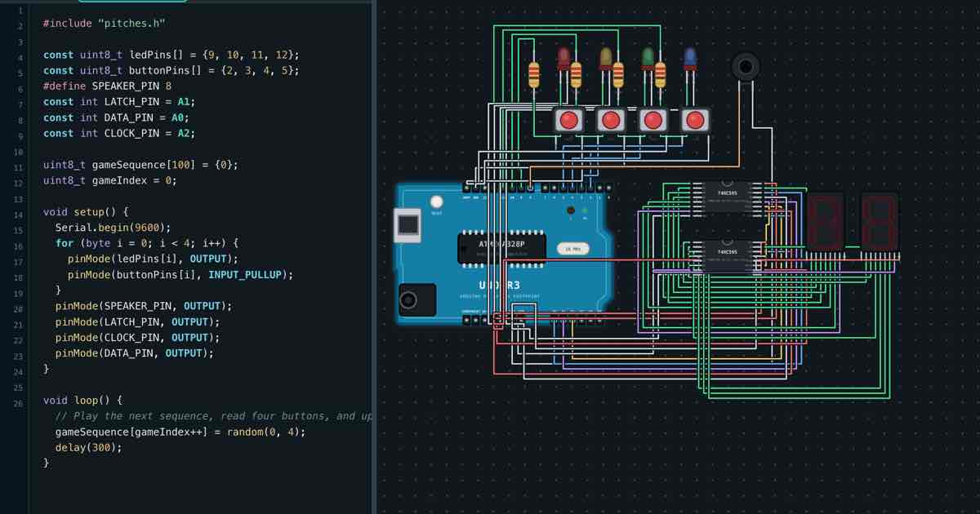
Task: Click line number 14 in the gutter
Action: pos(18,215)
